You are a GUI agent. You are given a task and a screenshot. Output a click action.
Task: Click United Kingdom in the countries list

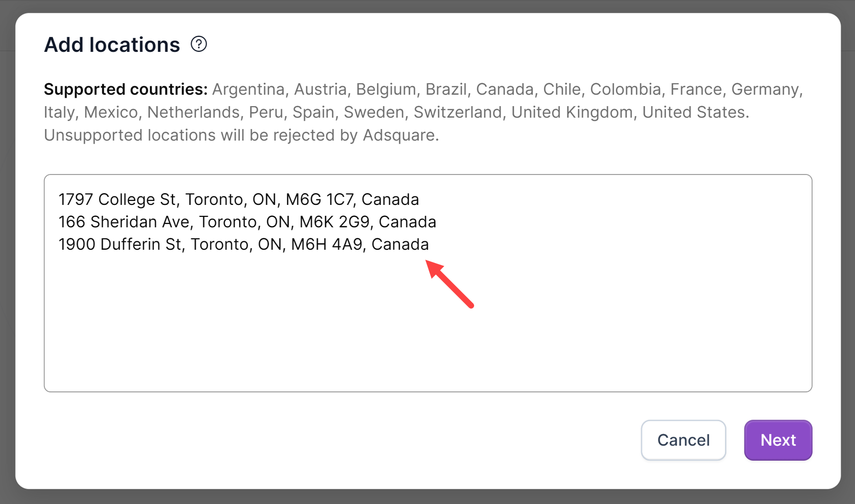coord(572,112)
